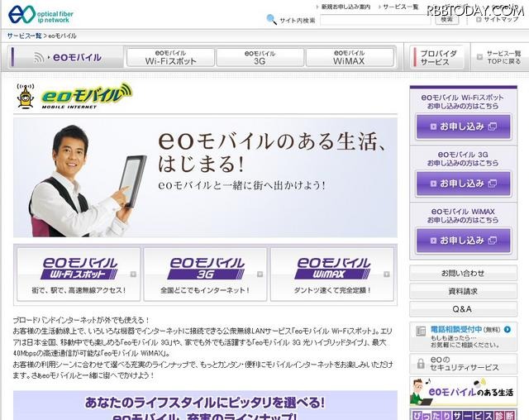Image resolution: width=529 pixels, height=420 pixels.
Task: Click eoモバイル breadcrumb text
Action: [63, 36]
